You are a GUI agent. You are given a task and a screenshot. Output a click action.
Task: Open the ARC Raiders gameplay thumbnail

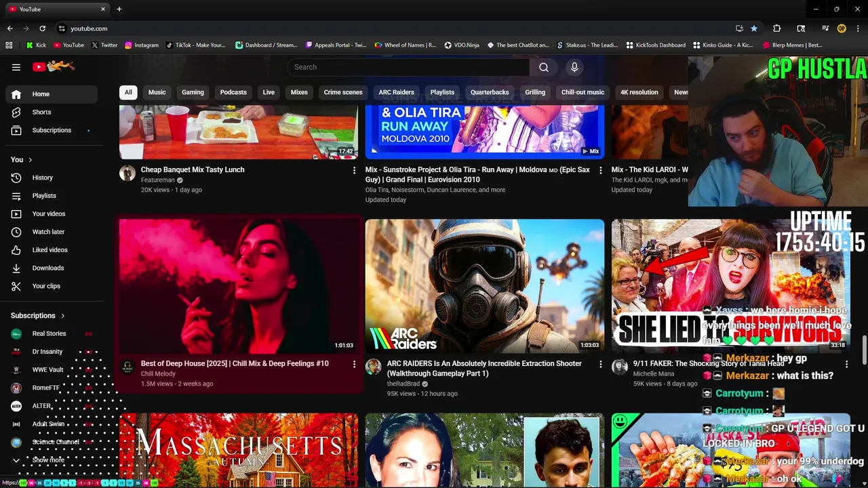point(485,286)
